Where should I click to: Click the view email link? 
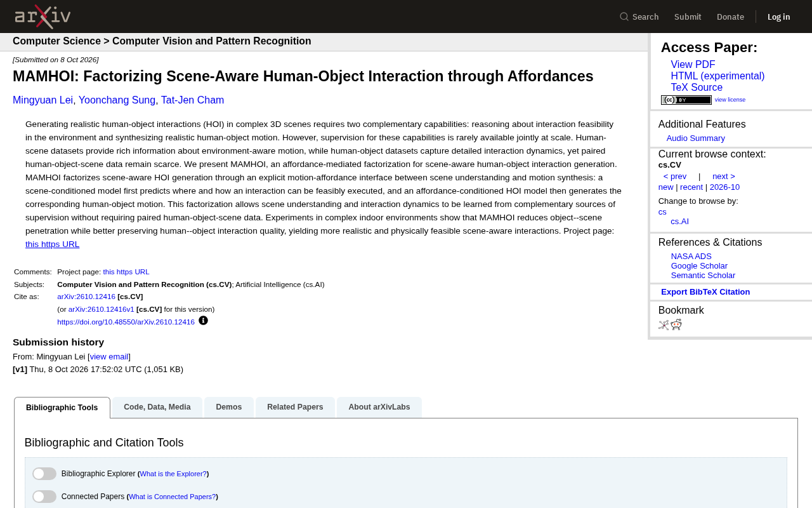(x=109, y=357)
